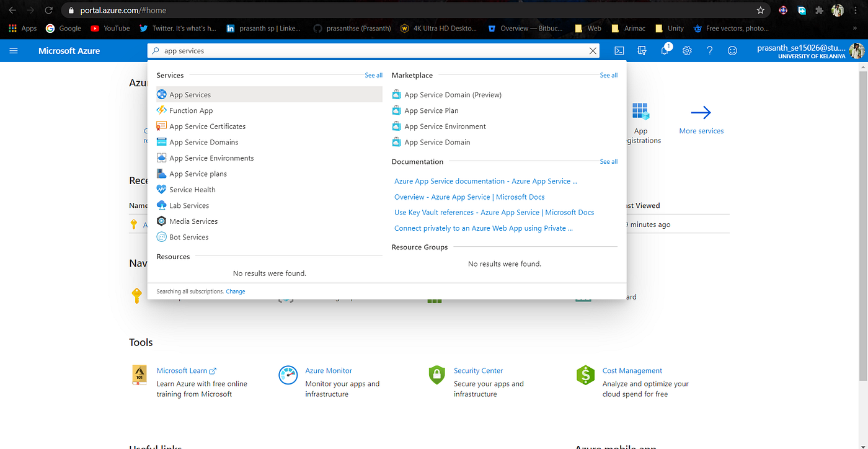Click Change subscriptions link
The height and width of the screenshot is (449, 868).
(236, 291)
